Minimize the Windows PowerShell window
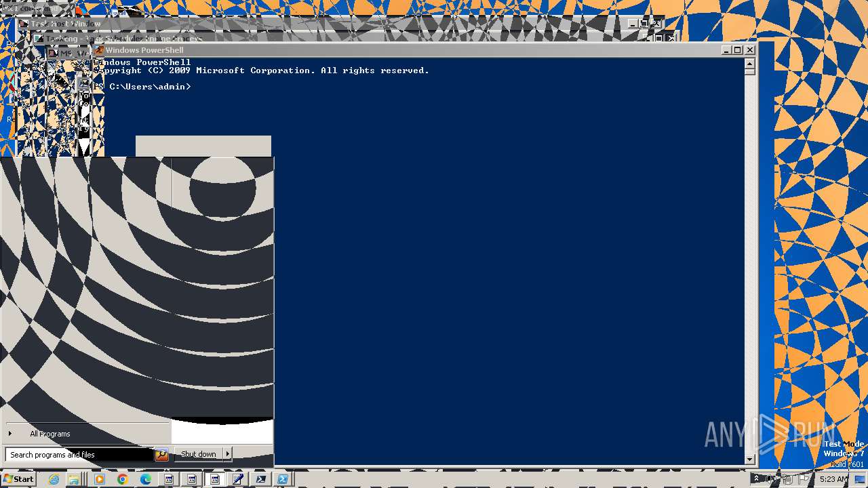 [726, 49]
